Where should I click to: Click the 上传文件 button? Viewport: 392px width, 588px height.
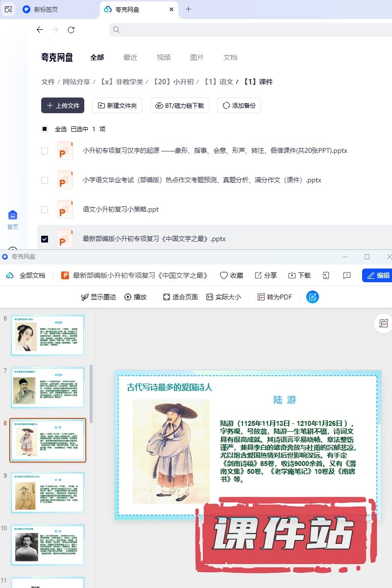[63, 105]
